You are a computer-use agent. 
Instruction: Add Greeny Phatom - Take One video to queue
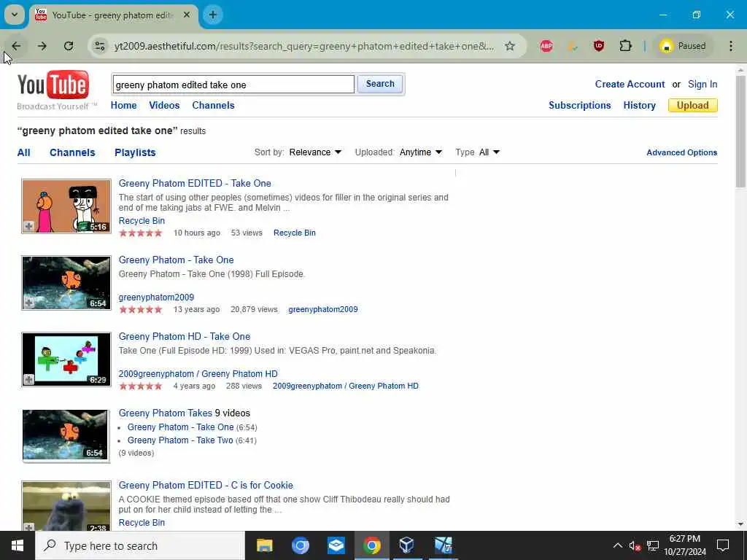click(x=28, y=303)
